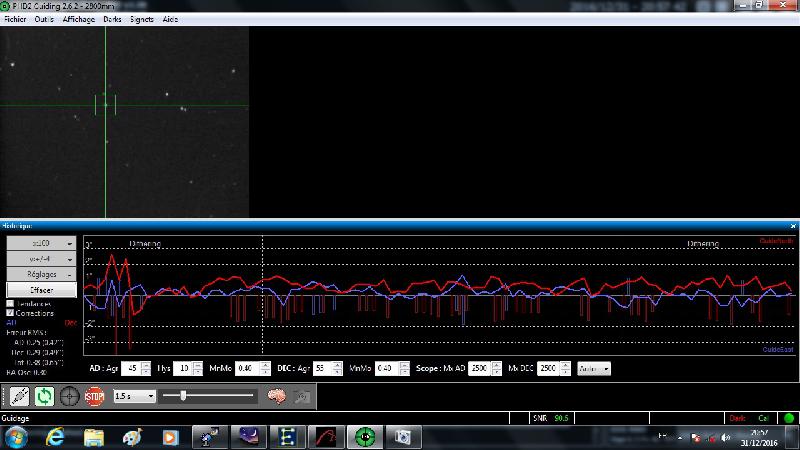Open the Outils menu
Image resolution: width=800 pixels, height=450 pixels.
tap(44, 19)
